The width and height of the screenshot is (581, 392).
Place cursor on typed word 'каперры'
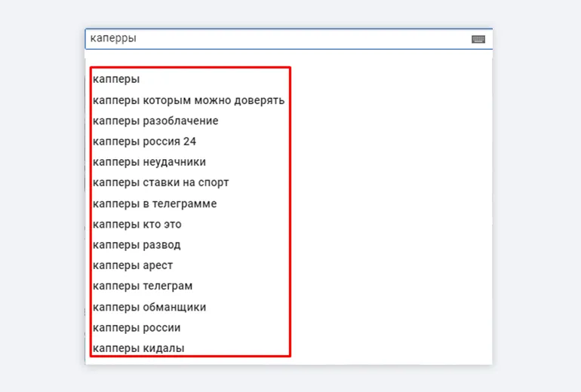113,38
